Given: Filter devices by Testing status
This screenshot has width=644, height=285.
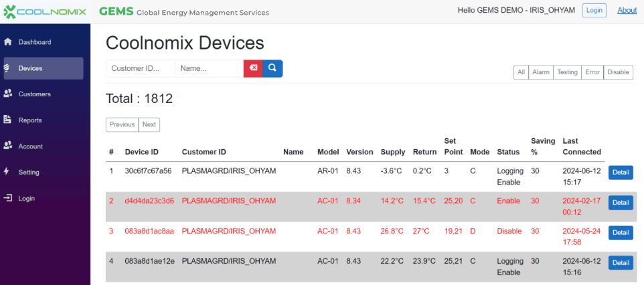Looking at the screenshot, I should tap(567, 72).
